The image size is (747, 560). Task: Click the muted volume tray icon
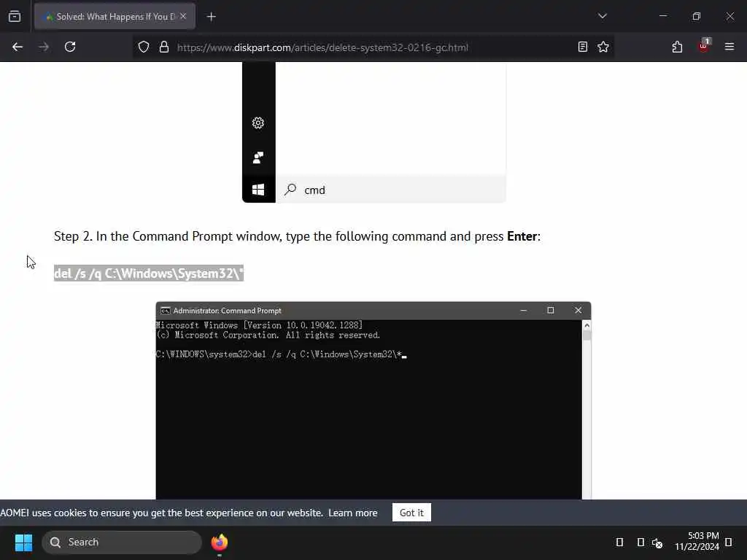point(657,542)
